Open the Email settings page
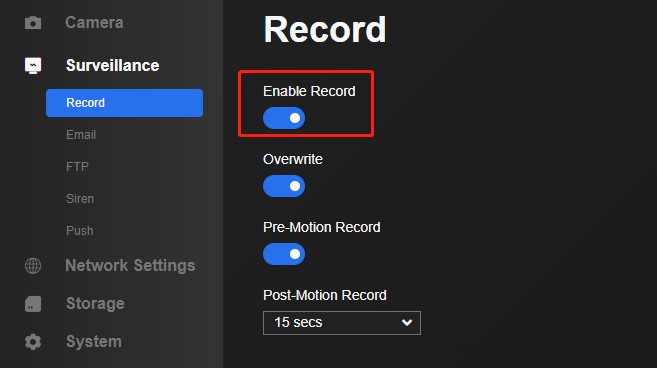Screen dimensions: 657x368 tap(81, 135)
